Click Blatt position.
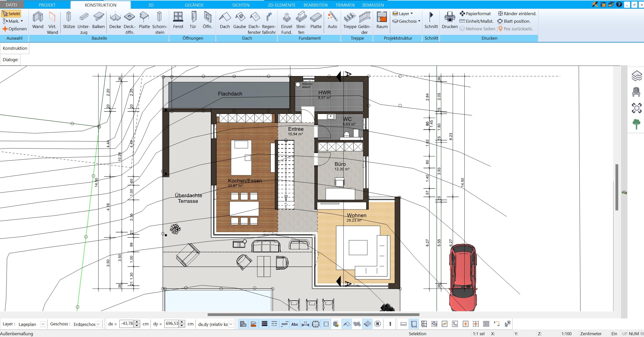Viewport: 644px width, 337px height. 514,21
